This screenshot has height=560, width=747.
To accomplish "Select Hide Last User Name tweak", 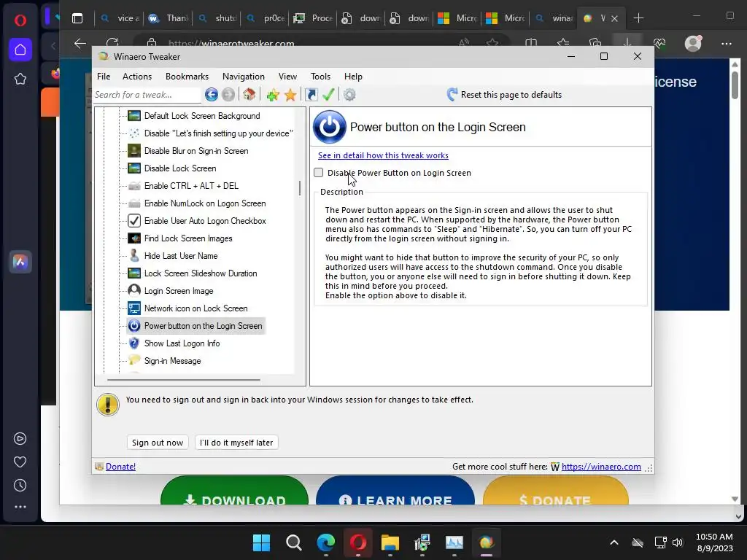I will [x=173, y=256].
